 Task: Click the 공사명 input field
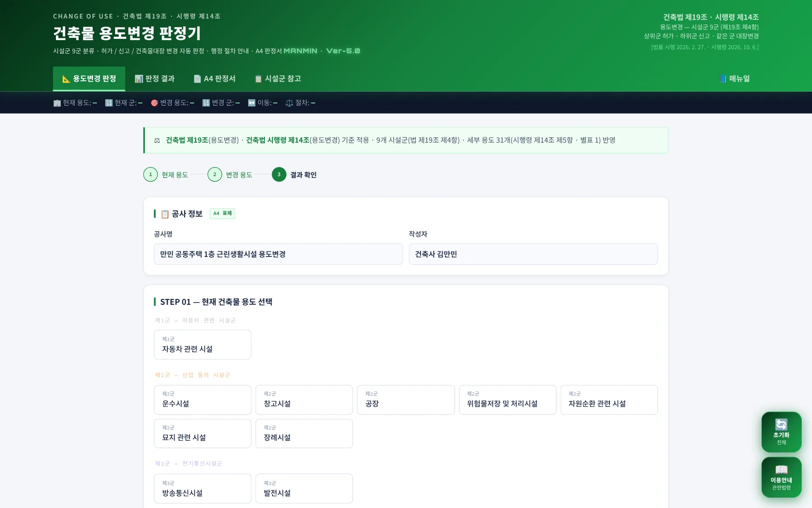click(278, 254)
